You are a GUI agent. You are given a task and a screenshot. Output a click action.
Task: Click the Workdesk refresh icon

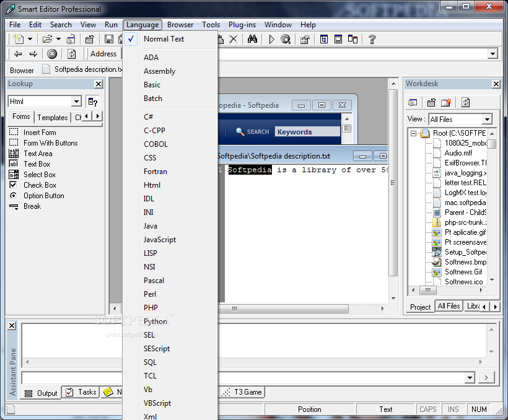(465, 102)
